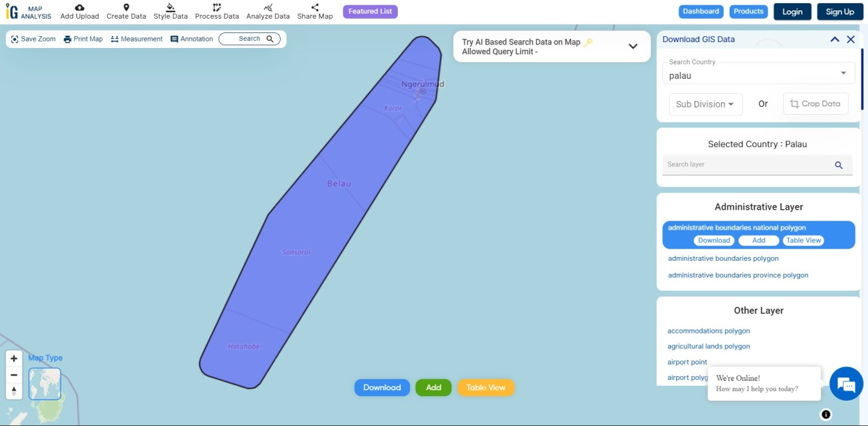Open the live chat bubble icon

846,384
